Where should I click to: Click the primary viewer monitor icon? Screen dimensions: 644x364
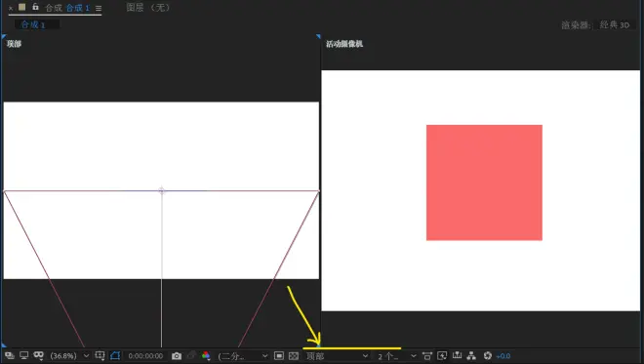pyautogui.click(x=24, y=356)
